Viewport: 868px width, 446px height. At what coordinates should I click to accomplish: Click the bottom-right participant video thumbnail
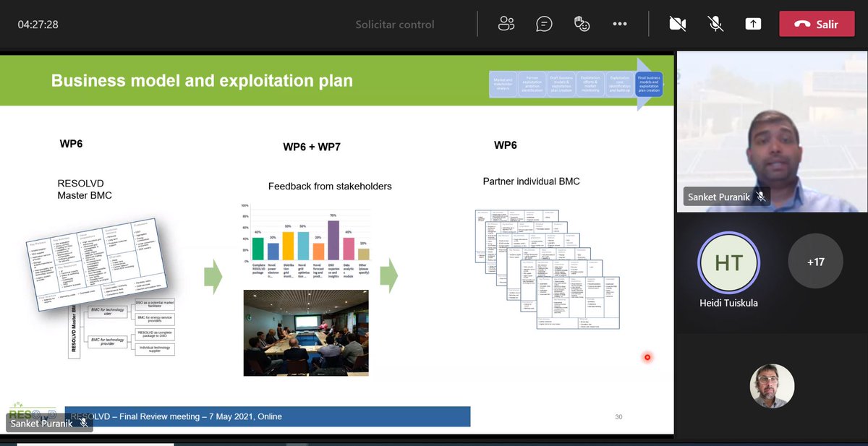tap(772, 386)
